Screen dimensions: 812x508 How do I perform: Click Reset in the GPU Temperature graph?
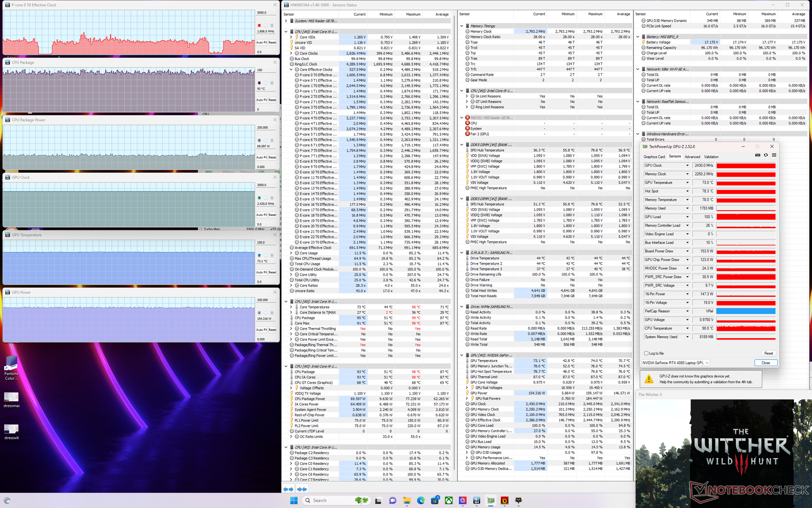272,272
